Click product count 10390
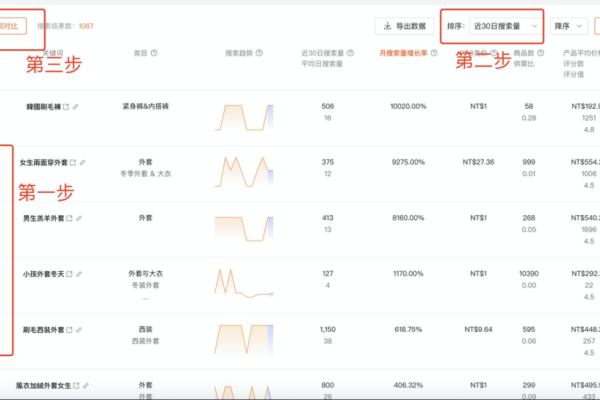 click(x=529, y=274)
